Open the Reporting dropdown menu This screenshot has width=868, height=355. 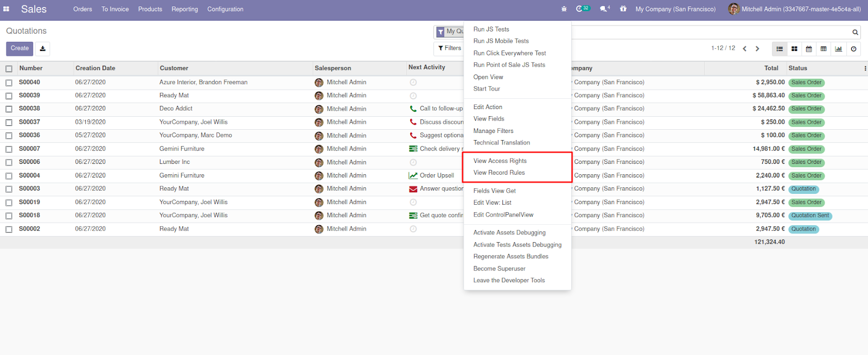(x=184, y=9)
